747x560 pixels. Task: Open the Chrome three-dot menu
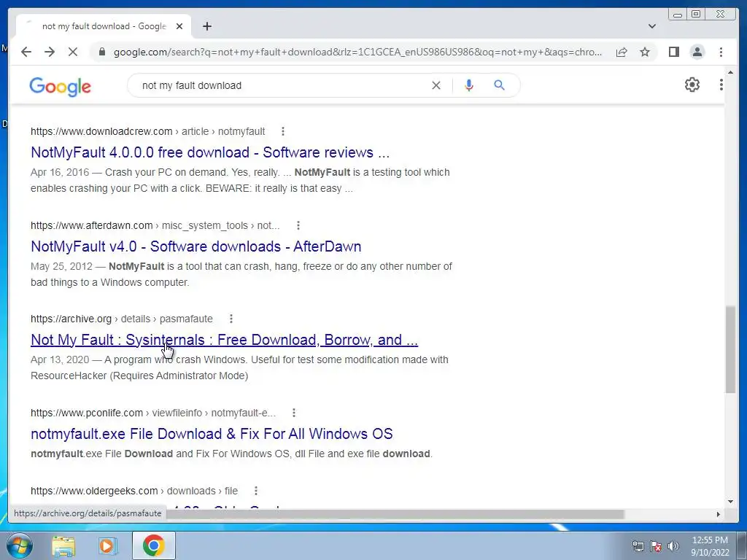[x=721, y=52]
